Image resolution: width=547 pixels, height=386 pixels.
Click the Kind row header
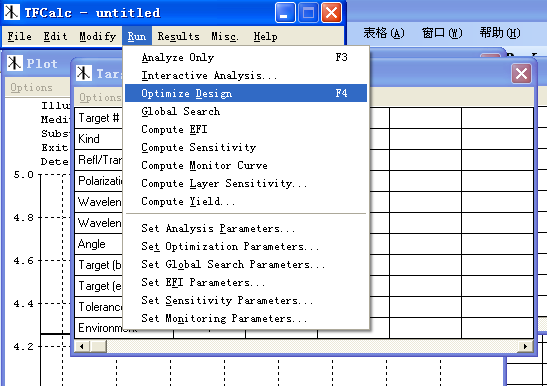[x=99, y=139]
